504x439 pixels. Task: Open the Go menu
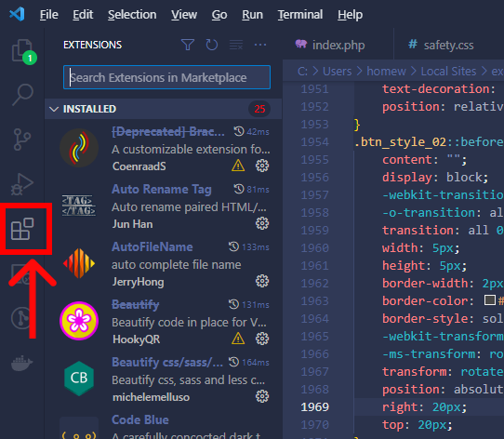click(x=219, y=15)
